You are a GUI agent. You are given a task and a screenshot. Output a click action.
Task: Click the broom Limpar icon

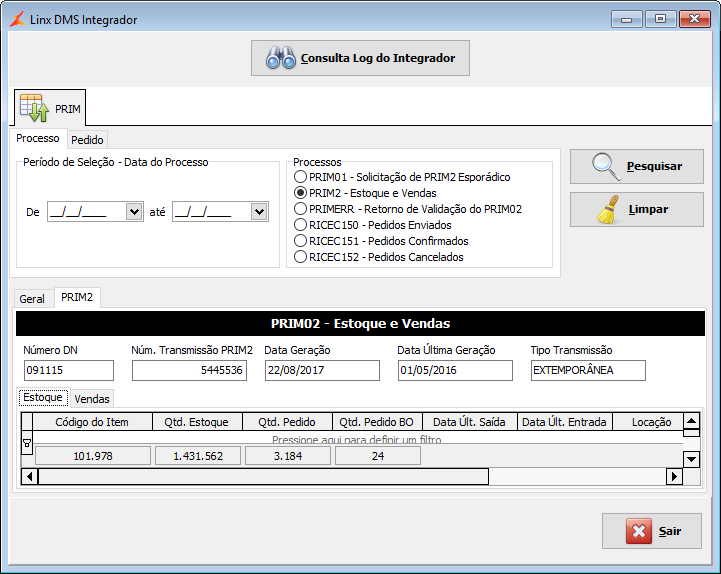607,210
